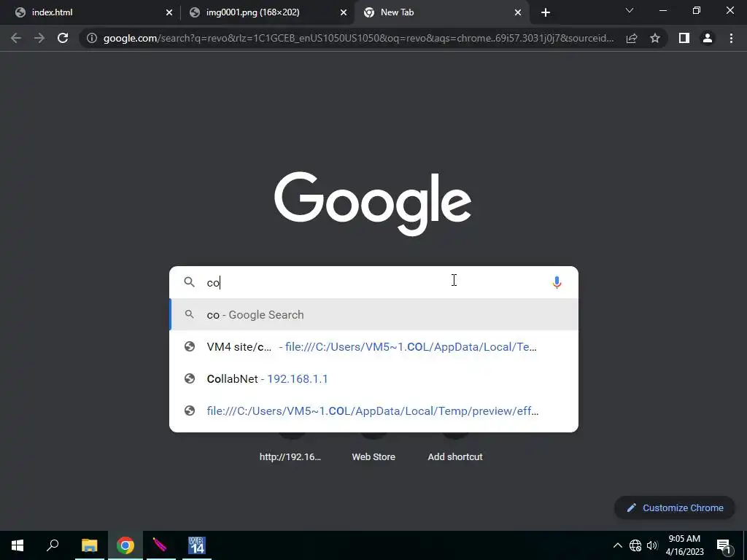Image resolution: width=747 pixels, height=560 pixels.
Task: Select the file:///C:/Users/VM5~1.COL preview/eff suggestion
Action: tap(374, 411)
